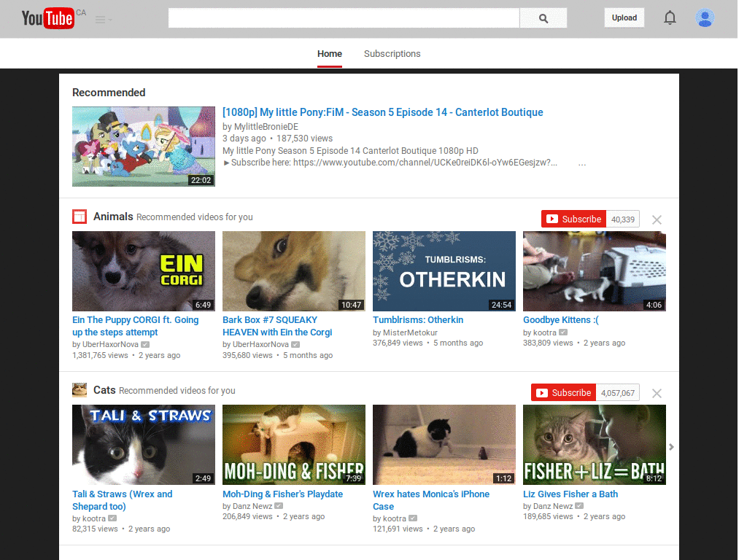
Task: Open the Ein Corgi video thumbnail
Action: coord(144,271)
